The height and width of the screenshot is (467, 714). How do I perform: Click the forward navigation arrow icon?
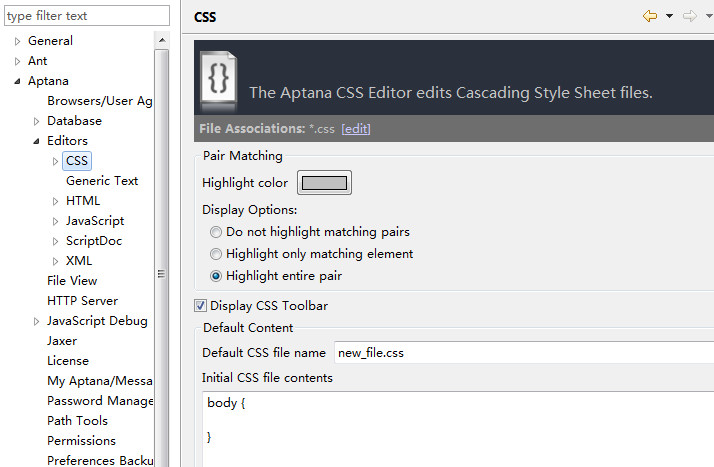coord(689,16)
